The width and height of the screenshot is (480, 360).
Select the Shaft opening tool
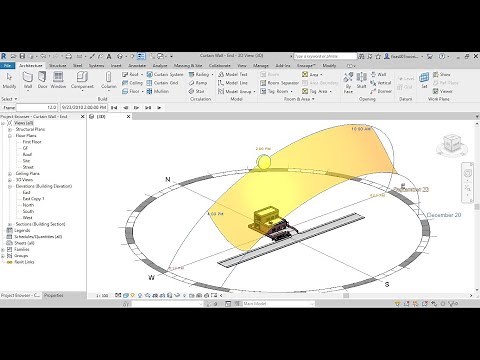pos(361,80)
